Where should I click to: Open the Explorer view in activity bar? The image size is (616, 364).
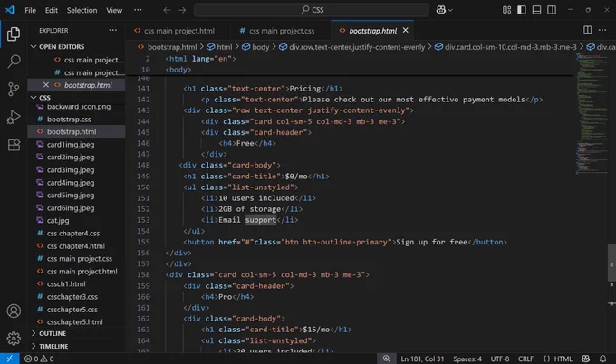(14, 34)
